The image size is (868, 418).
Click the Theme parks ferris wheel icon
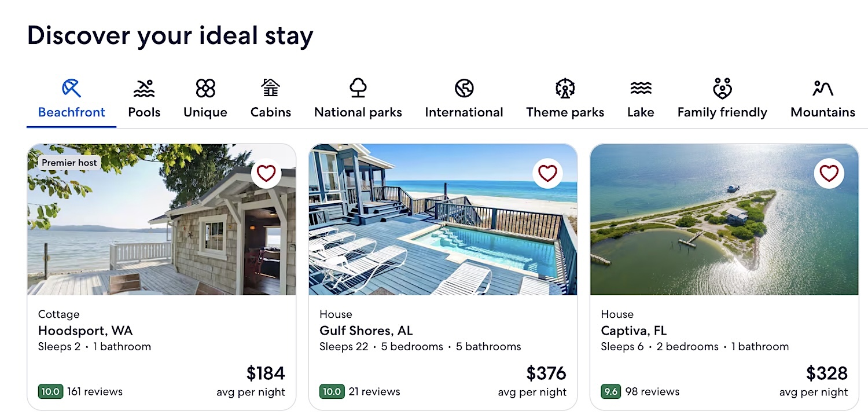[565, 89]
